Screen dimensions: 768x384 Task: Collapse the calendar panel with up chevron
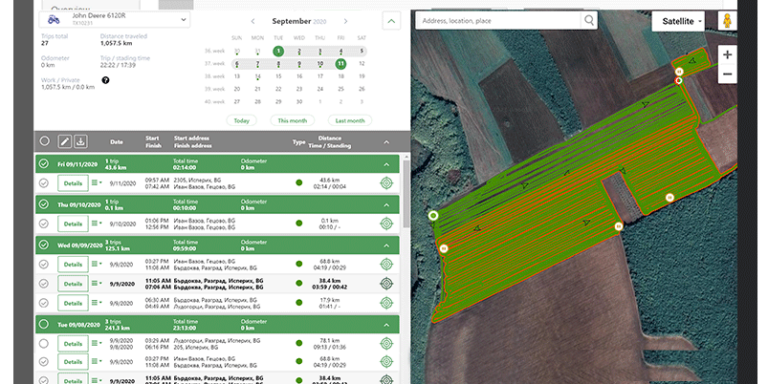coord(391,21)
